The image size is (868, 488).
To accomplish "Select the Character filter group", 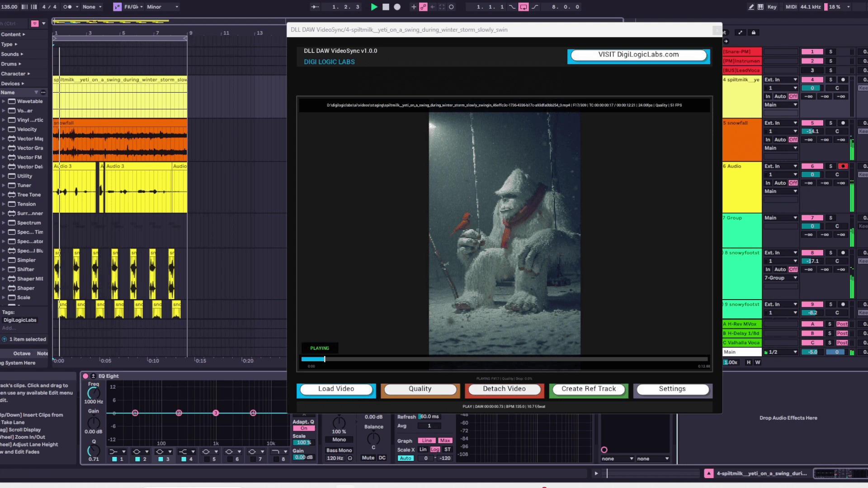I will 15,74.
